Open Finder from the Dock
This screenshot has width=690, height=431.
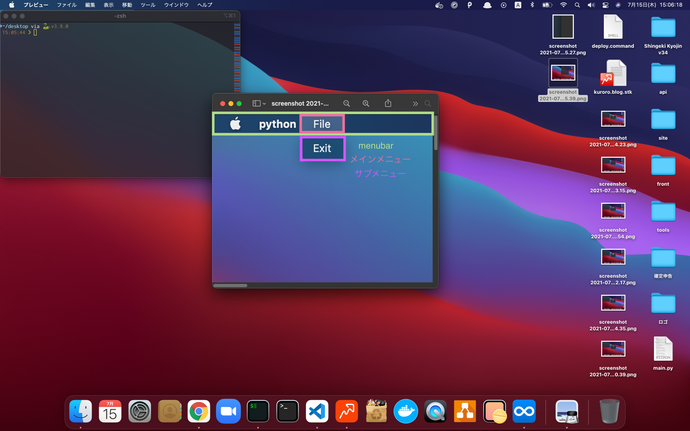81,411
